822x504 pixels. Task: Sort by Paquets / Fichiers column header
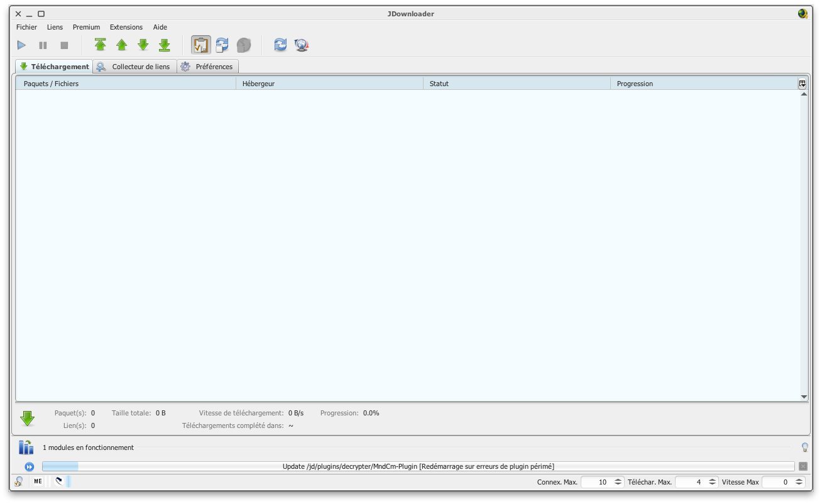pyautogui.click(x=126, y=84)
